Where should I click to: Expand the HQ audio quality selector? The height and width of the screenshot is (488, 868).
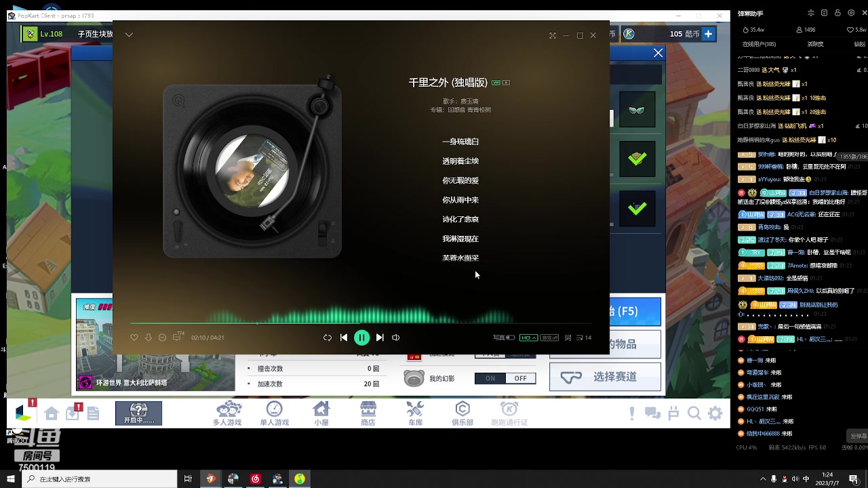coord(529,338)
